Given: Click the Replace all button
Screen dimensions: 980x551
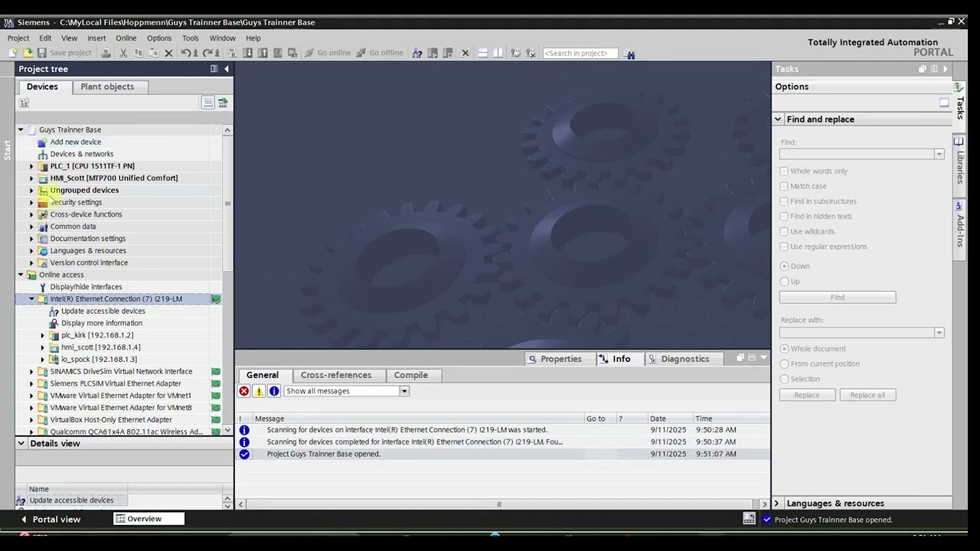Looking at the screenshot, I should (867, 395).
